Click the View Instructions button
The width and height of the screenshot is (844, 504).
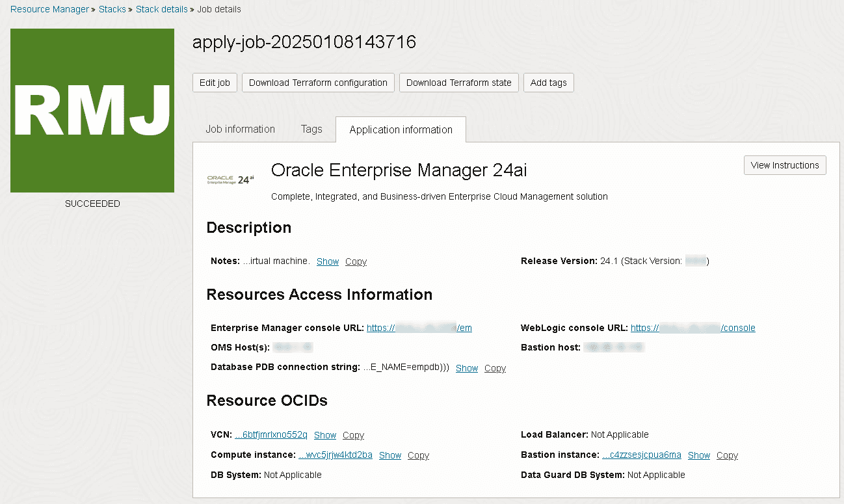click(785, 165)
